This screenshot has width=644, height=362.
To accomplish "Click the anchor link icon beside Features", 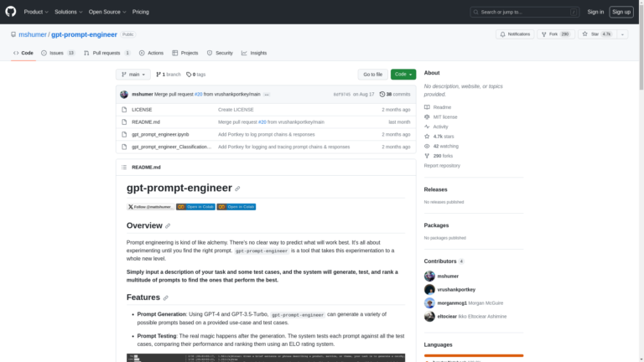I will [165, 297].
